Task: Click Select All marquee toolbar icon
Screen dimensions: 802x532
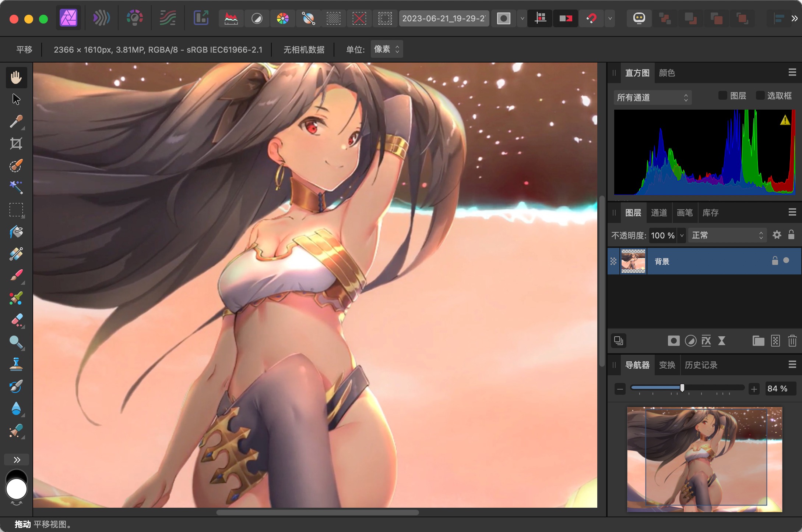Action: click(334, 18)
